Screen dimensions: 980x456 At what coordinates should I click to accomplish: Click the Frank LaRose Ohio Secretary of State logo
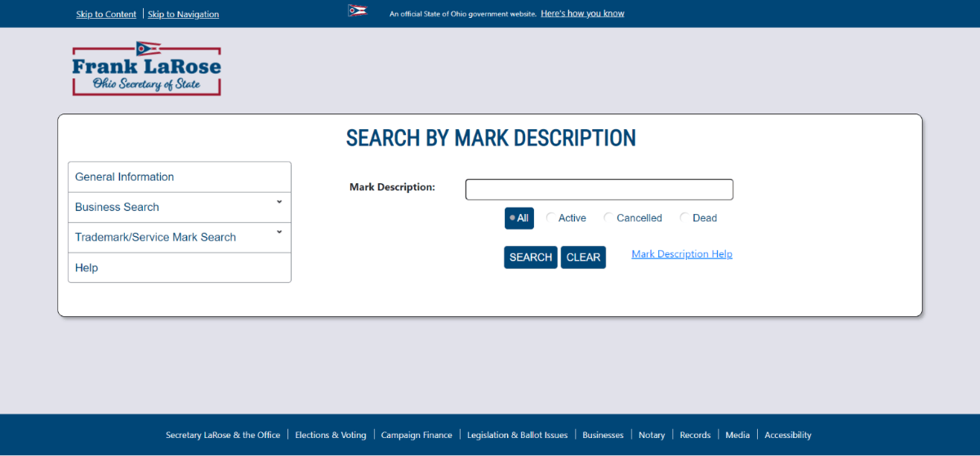(x=146, y=69)
